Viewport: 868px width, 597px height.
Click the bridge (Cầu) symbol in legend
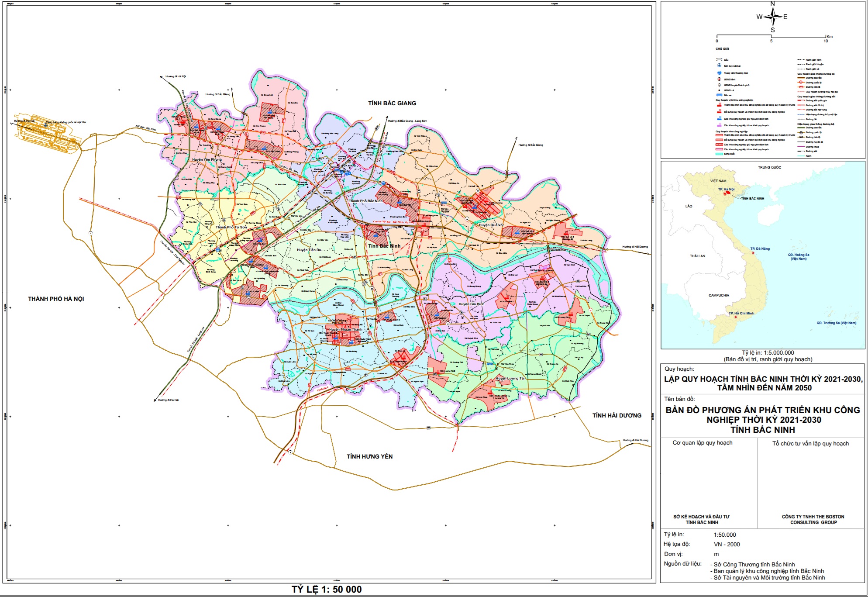719,60
